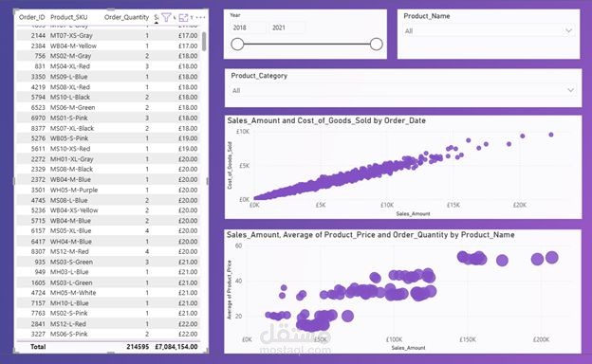The width and height of the screenshot is (592, 364).
Task: Click the Average of Product_Price axis label
Action: click(229, 290)
